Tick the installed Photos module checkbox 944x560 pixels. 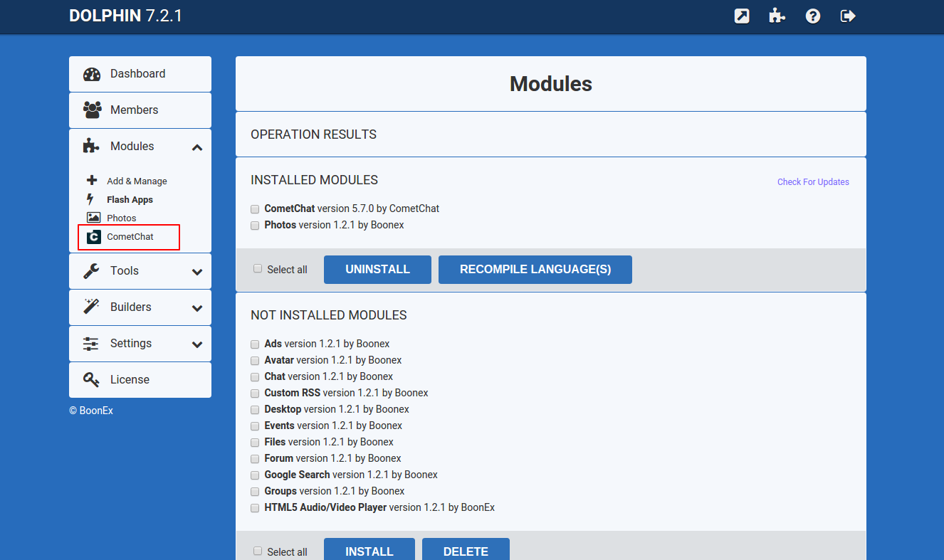tap(255, 226)
